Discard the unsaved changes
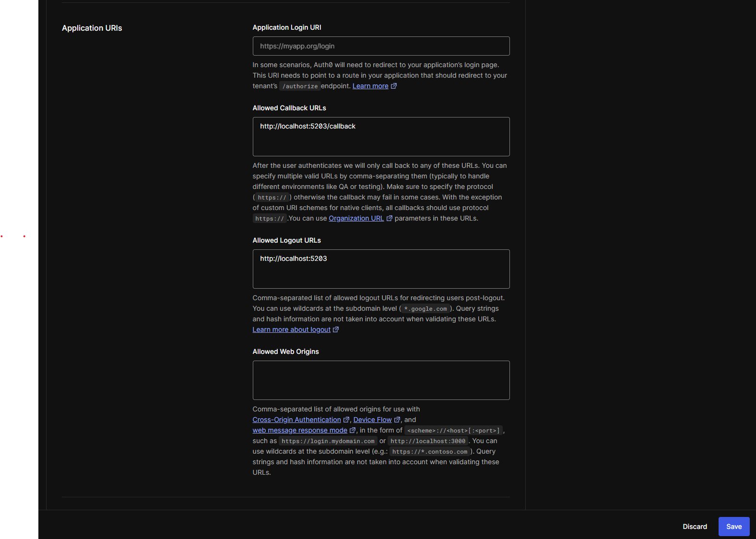Image resolution: width=756 pixels, height=539 pixels. (x=695, y=527)
